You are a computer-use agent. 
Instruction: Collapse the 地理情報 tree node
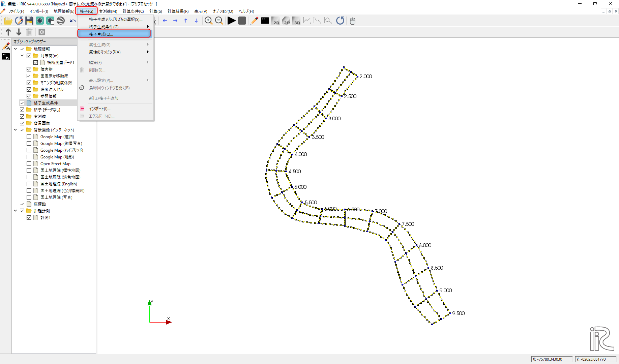pos(16,49)
